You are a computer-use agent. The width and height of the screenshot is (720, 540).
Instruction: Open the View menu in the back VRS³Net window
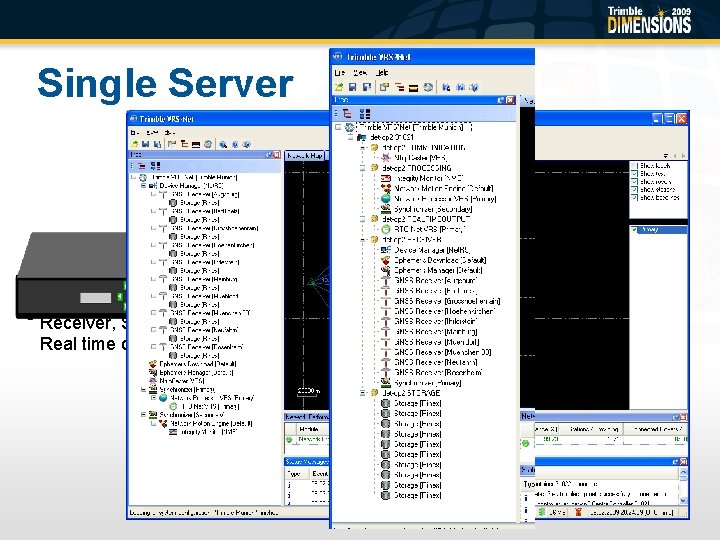point(152,132)
